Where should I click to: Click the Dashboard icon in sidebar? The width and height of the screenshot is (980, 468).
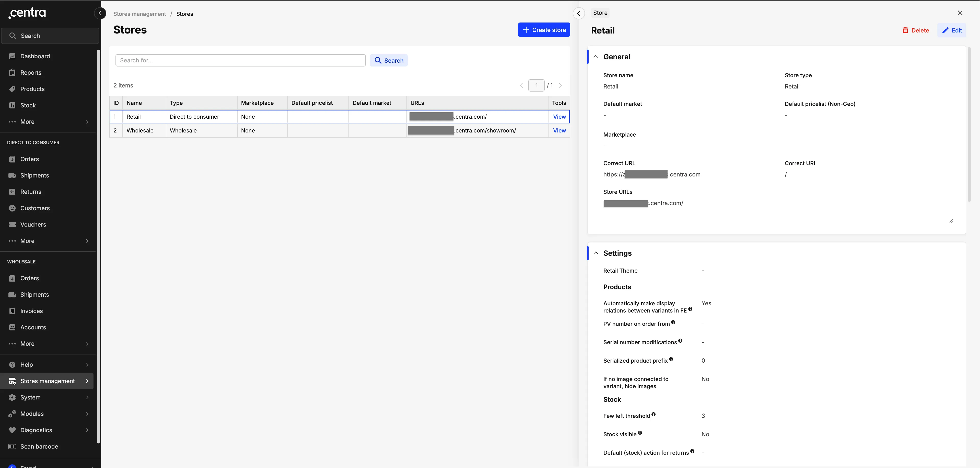12,56
